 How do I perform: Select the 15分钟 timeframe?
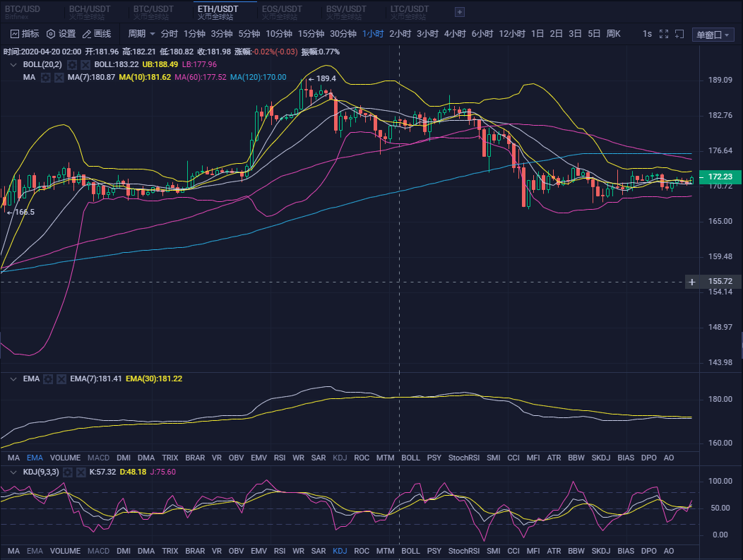click(311, 34)
